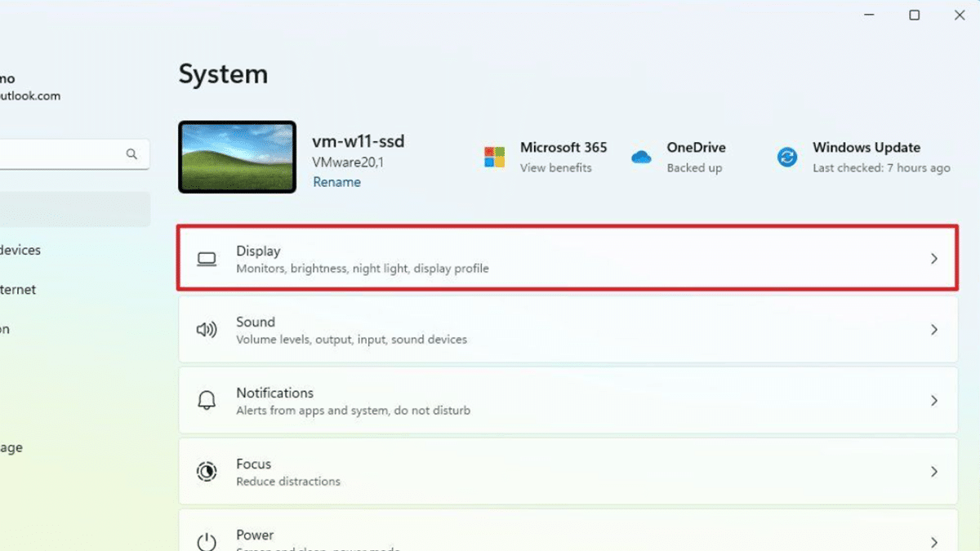Expand Notifications with its chevron arrow
Viewport: 980px width, 551px height.
point(934,401)
